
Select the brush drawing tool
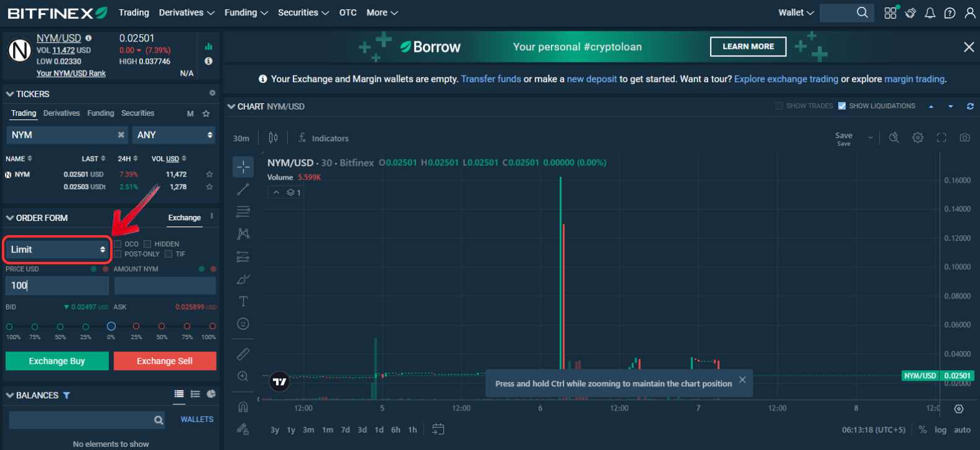tap(243, 279)
